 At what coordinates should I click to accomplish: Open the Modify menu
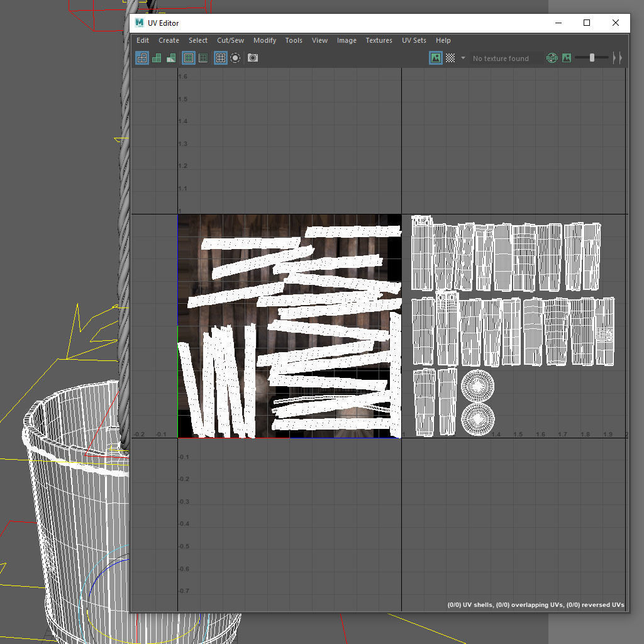(265, 40)
